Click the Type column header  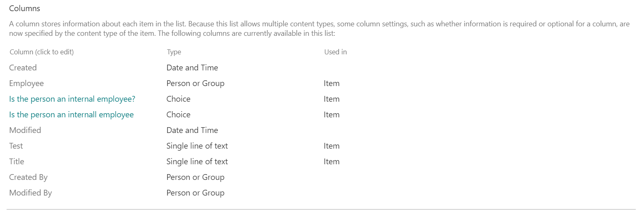coord(174,52)
